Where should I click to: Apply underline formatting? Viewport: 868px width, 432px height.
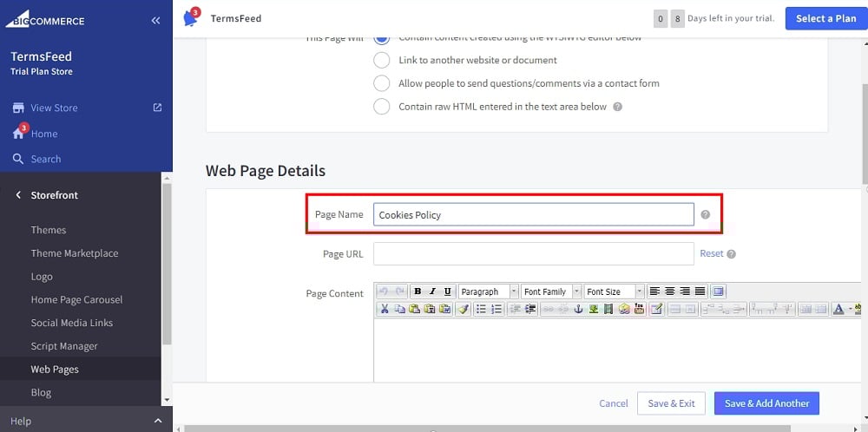(447, 291)
